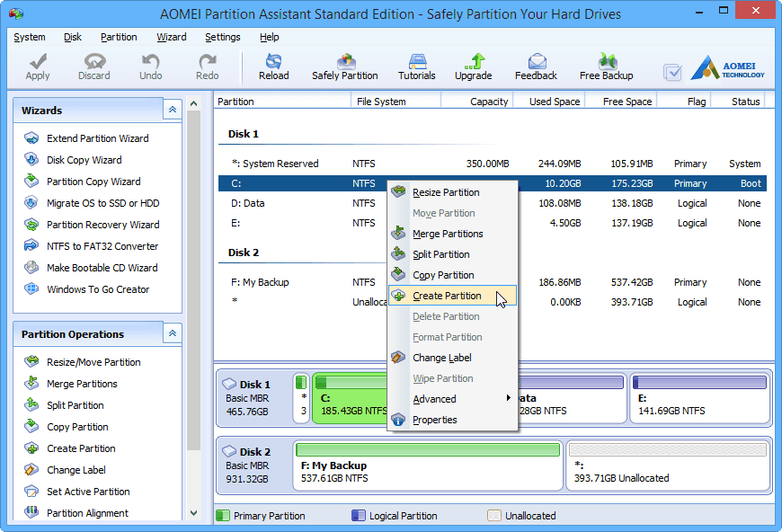782x532 pixels.
Task: Click the Upgrade toolbar icon
Action: pyautogui.click(x=473, y=66)
